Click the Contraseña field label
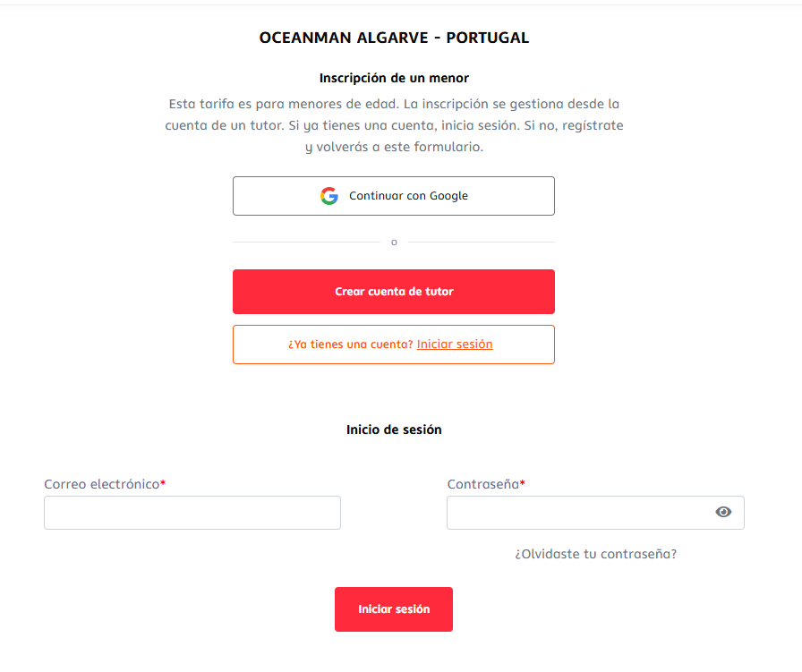Viewport: 802px width, 672px height. (x=482, y=484)
